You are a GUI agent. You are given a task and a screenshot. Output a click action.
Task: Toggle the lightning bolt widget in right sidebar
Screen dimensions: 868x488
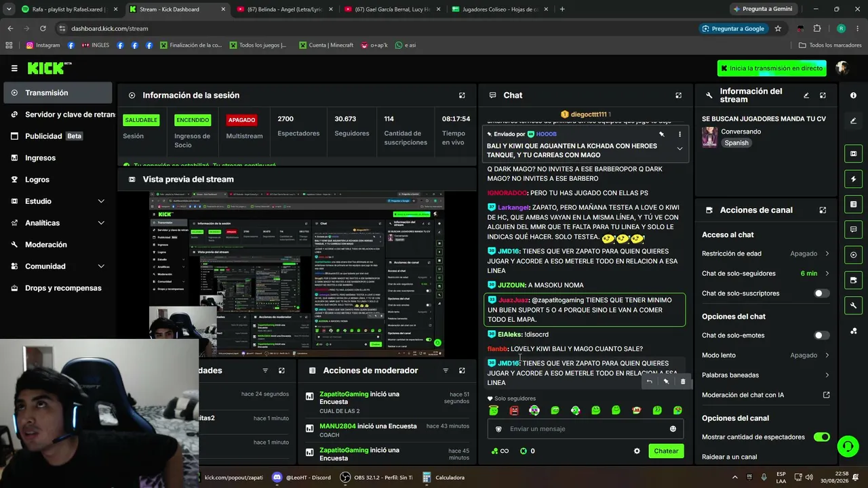pyautogui.click(x=853, y=179)
